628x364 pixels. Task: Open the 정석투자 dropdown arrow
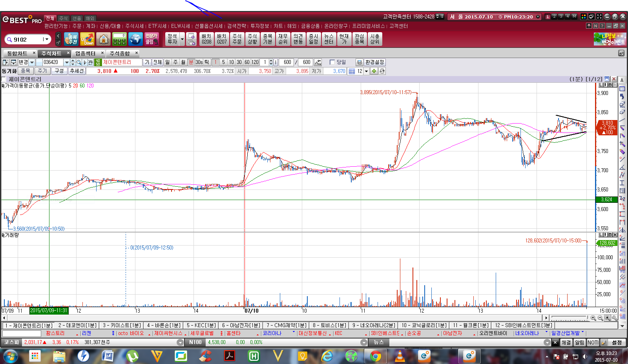182,39
